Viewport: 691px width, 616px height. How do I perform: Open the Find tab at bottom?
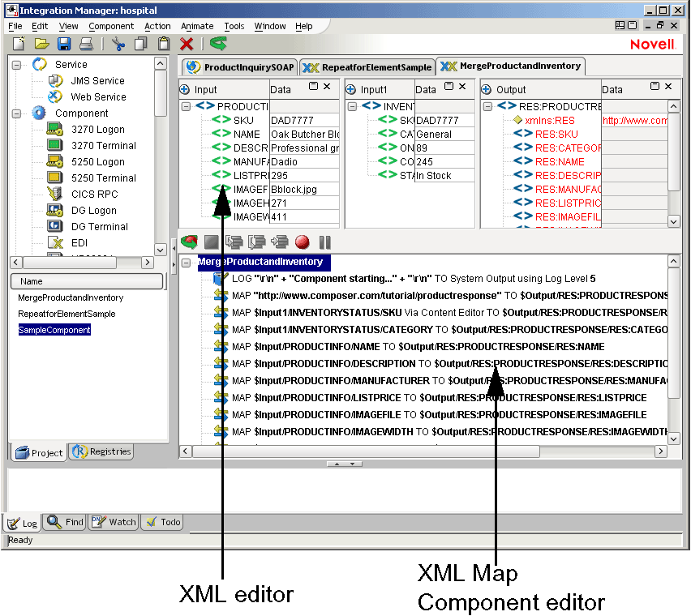tap(65, 522)
